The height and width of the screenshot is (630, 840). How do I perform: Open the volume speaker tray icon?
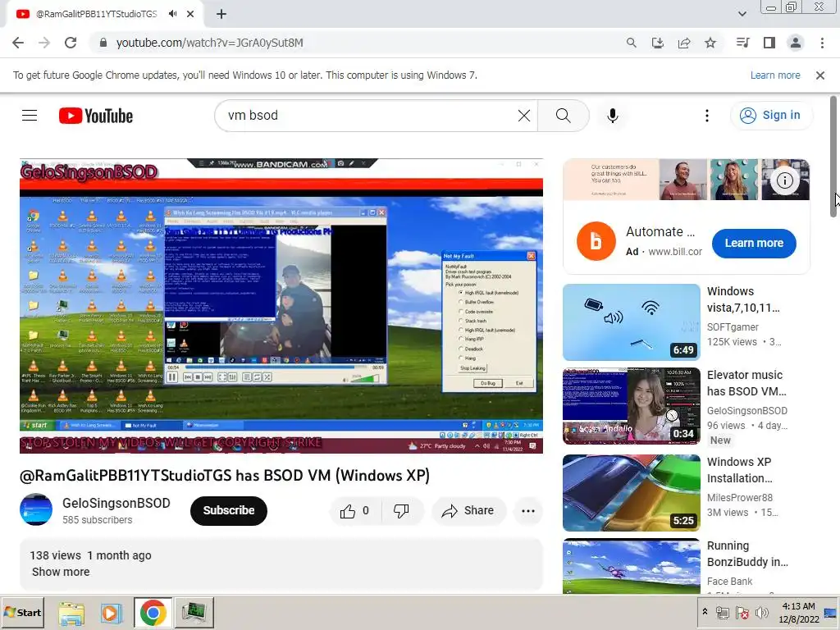click(761, 612)
